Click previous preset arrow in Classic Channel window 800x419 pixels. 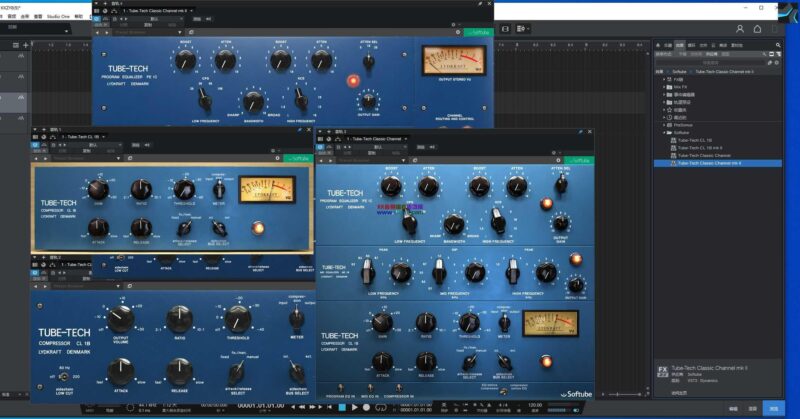point(321,160)
